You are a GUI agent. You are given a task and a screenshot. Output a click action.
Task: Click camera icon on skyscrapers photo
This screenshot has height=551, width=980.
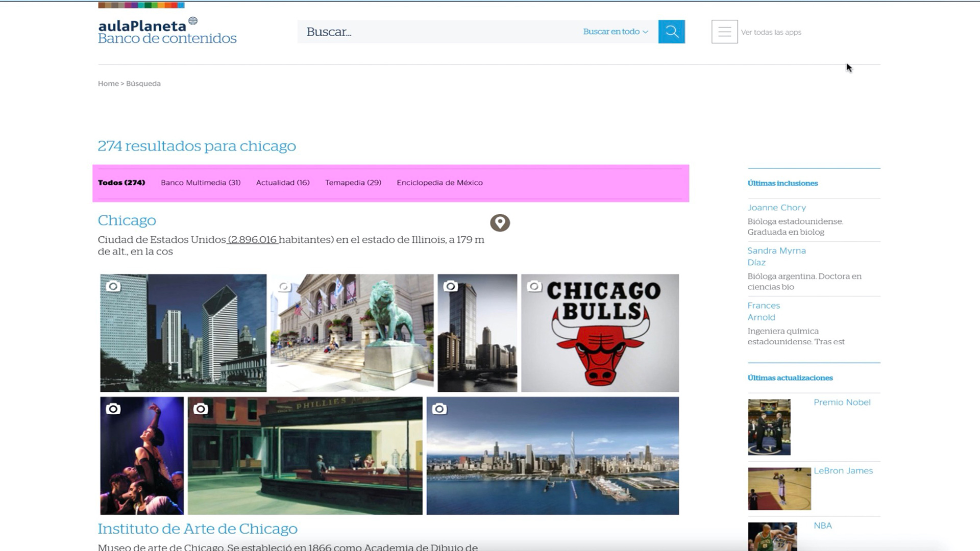113,286
